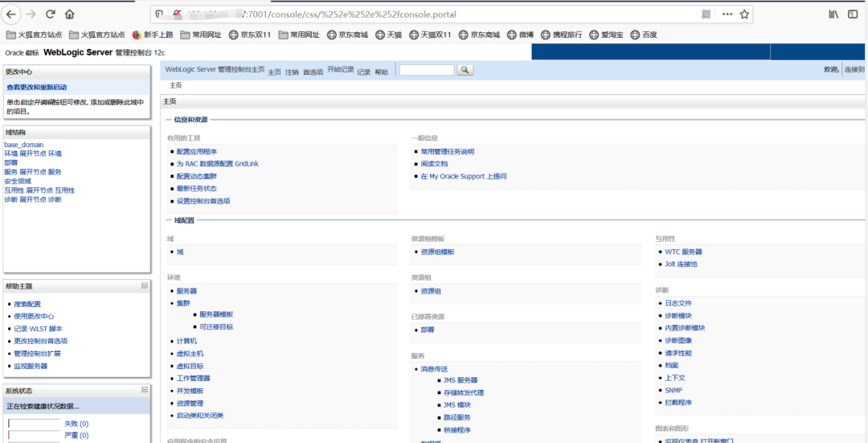Reload the page with the refresh icon
Viewport: 868px width, 443px height.
click(51, 14)
